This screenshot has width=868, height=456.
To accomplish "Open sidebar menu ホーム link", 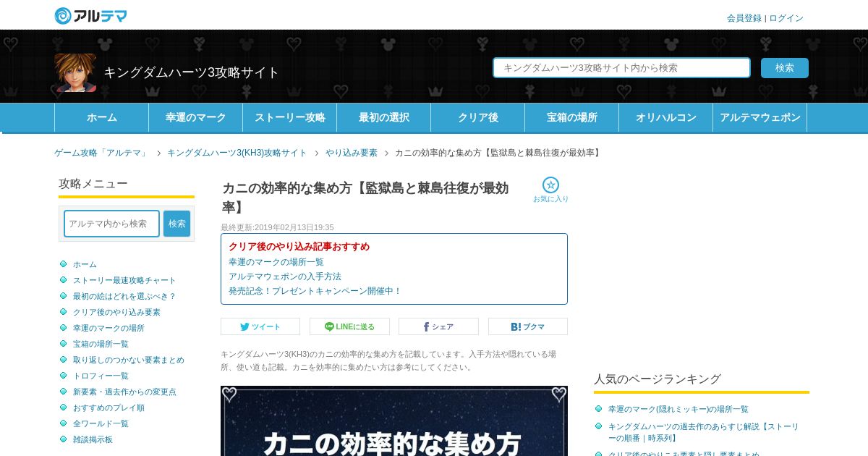I will click(85, 264).
